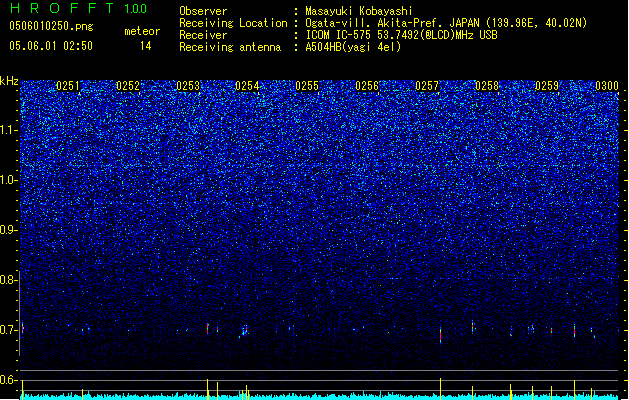The width and height of the screenshot is (629, 400).
Task: Click the 0300 time marker
Action: pos(607,86)
